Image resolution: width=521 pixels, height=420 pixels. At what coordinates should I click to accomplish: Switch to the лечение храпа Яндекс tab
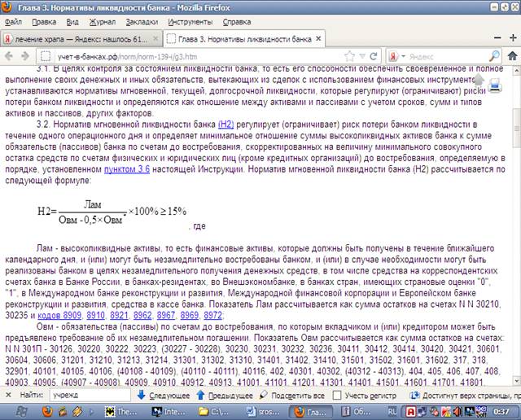tap(80, 38)
